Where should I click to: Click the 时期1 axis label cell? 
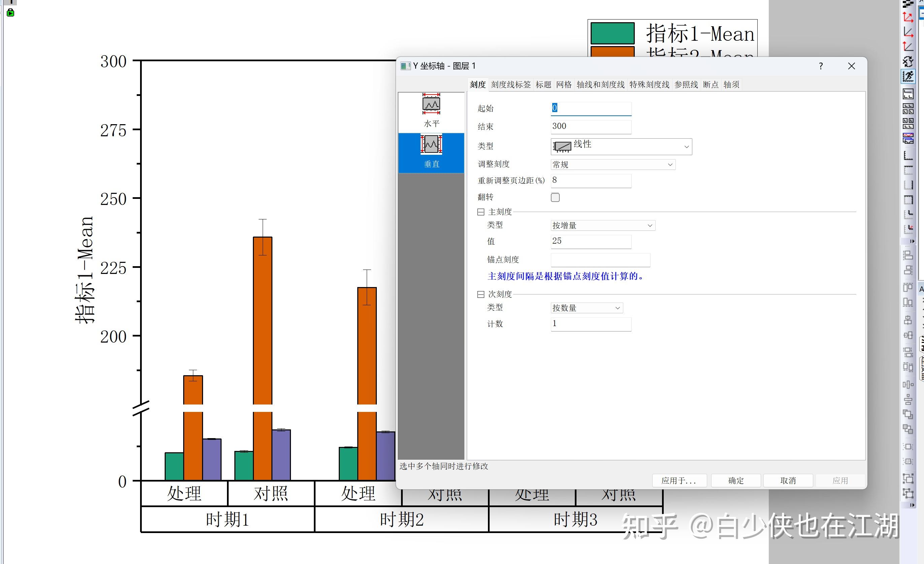[227, 519]
